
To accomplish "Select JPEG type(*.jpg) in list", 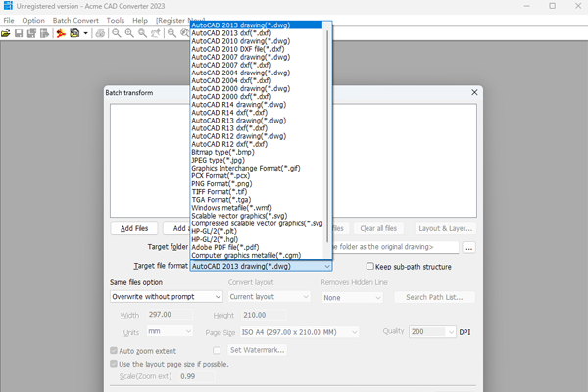I will (257, 160).
